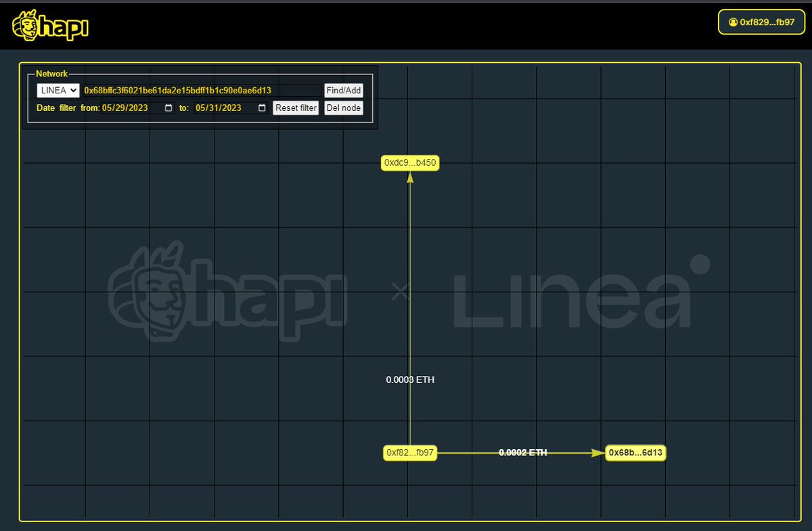Open the calendar picker for the 'to' date
This screenshot has width=812, height=531.
click(262, 108)
